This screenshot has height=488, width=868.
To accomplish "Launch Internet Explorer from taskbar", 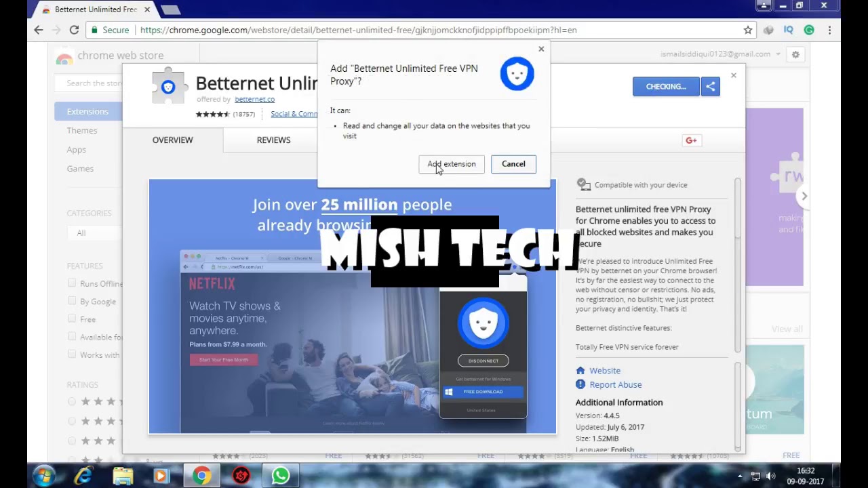I will coord(83,476).
